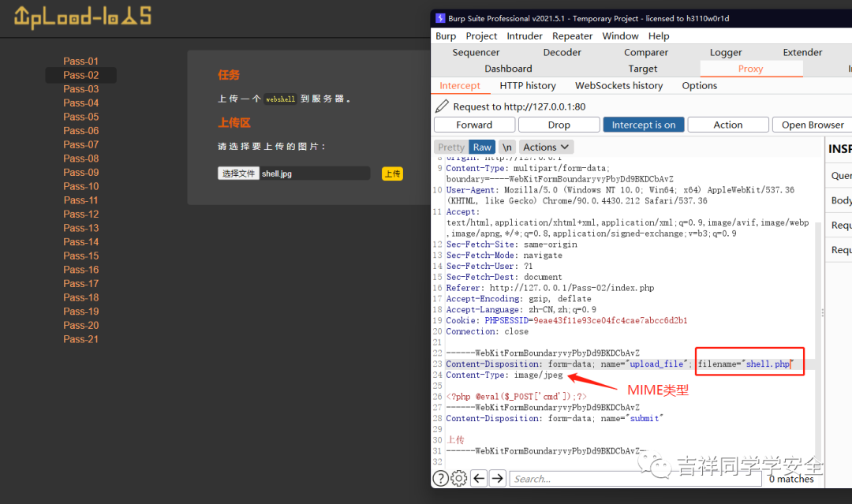Open the Burp menu
This screenshot has width=852, height=504.
pyautogui.click(x=446, y=35)
